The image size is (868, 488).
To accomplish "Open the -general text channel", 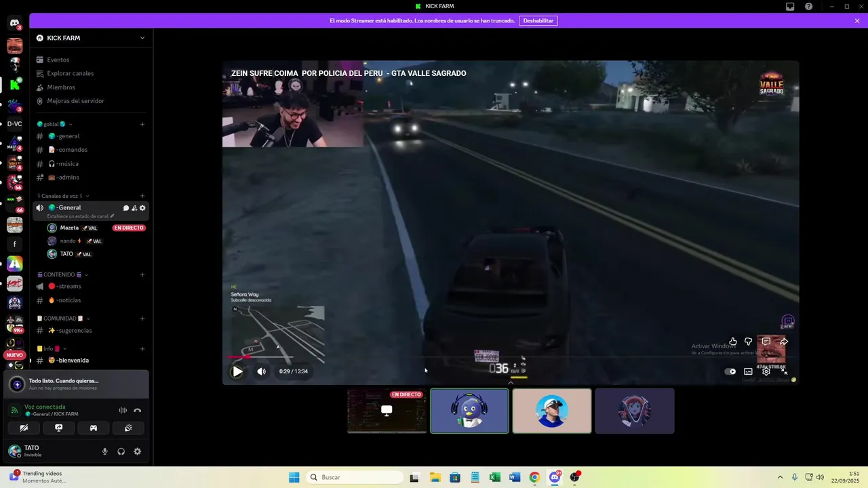I will pyautogui.click(x=90, y=136).
